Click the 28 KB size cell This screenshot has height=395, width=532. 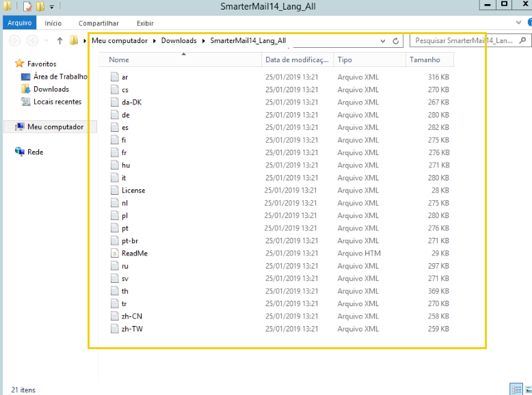tap(440, 190)
